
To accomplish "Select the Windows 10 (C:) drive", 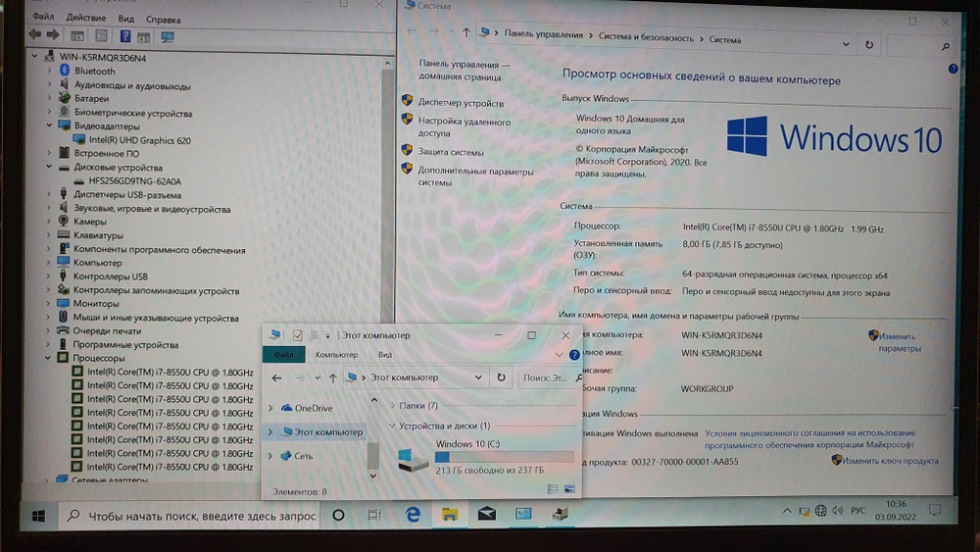I will (x=485, y=457).
